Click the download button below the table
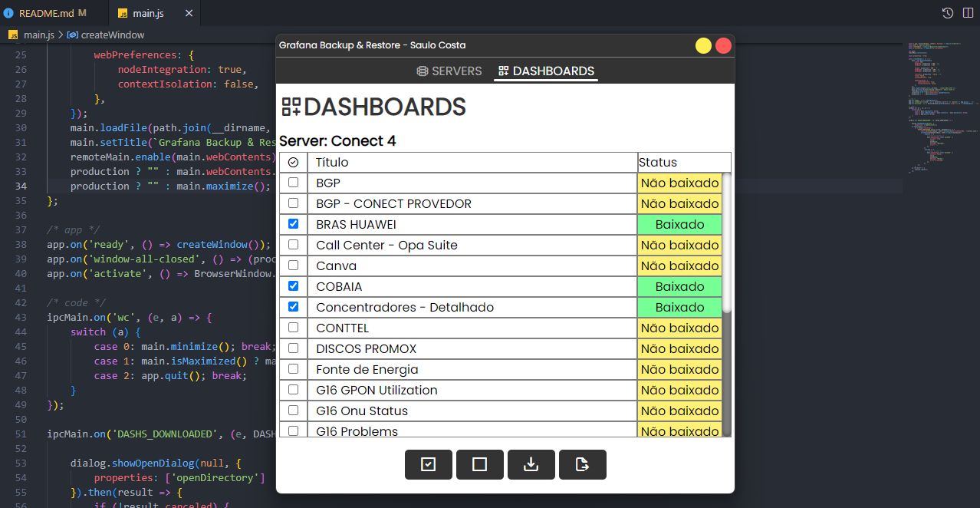The height and width of the screenshot is (508, 980). [x=531, y=464]
